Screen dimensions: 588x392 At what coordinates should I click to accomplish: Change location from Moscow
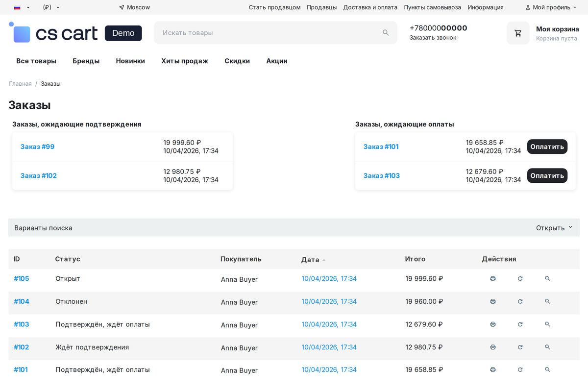134,7
